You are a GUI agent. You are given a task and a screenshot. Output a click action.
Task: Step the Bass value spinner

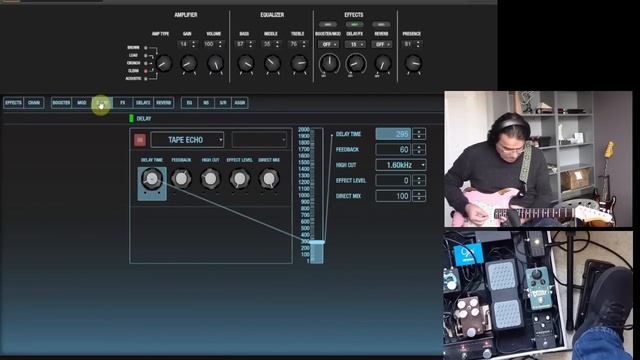click(251, 44)
